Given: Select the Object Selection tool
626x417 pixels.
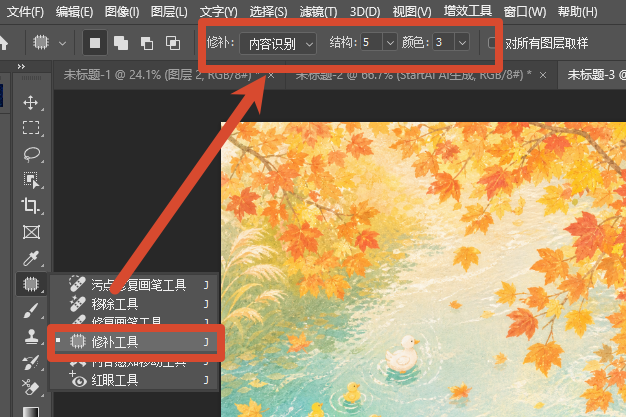Looking at the screenshot, I should (31, 180).
